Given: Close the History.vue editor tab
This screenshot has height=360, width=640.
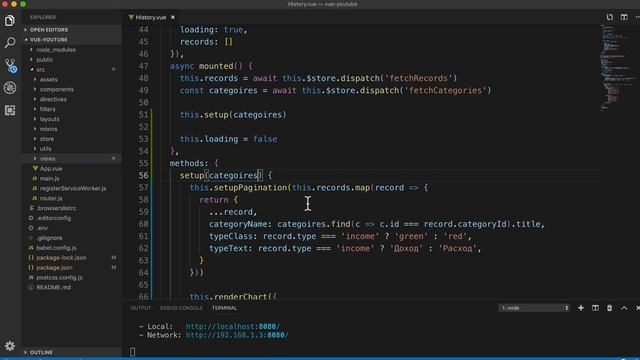Looking at the screenshot, I should click(x=173, y=17).
